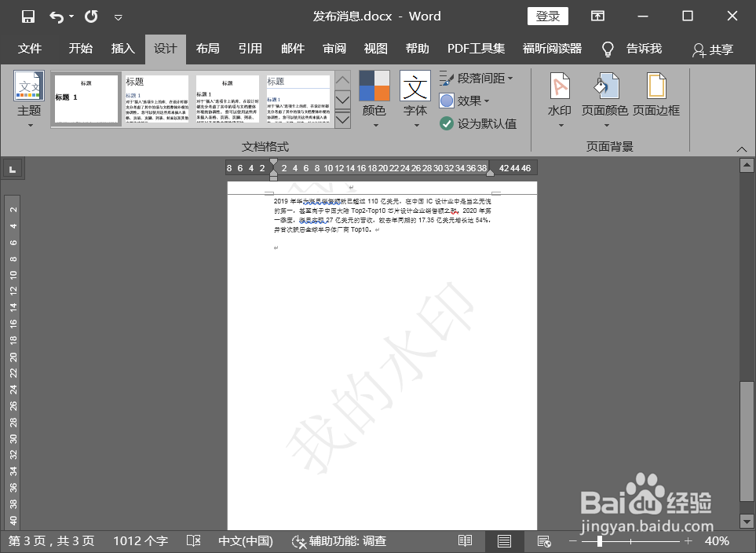Click the zoom slider handle
The image size is (756, 553).
(599, 541)
